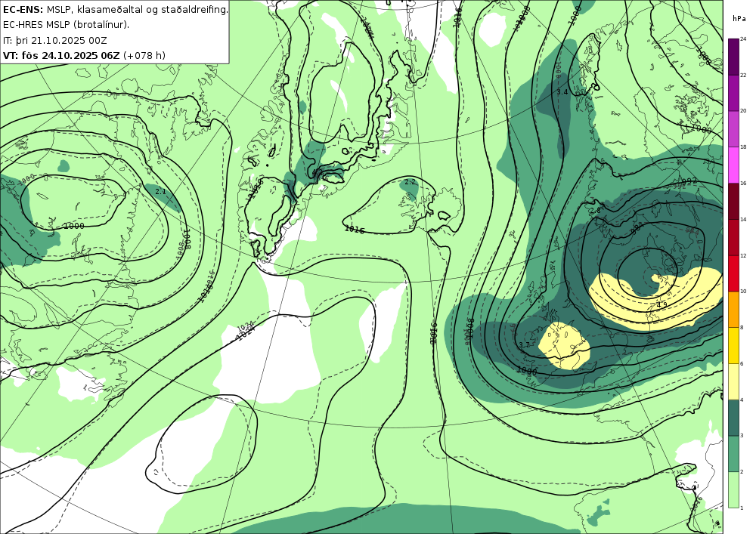Select the orchid 18–20 hPa legend swatch
This screenshot has height=534, width=756.
coord(733,128)
